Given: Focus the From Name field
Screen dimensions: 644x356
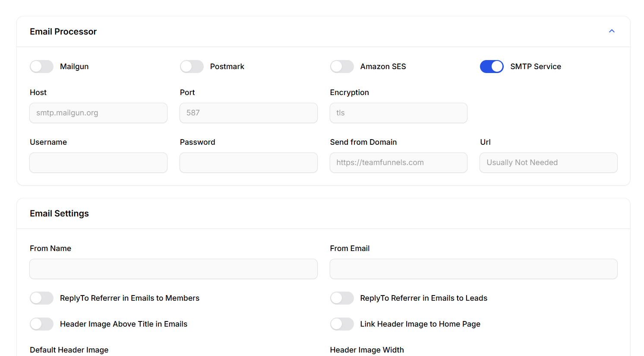Looking at the screenshot, I should [x=174, y=269].
